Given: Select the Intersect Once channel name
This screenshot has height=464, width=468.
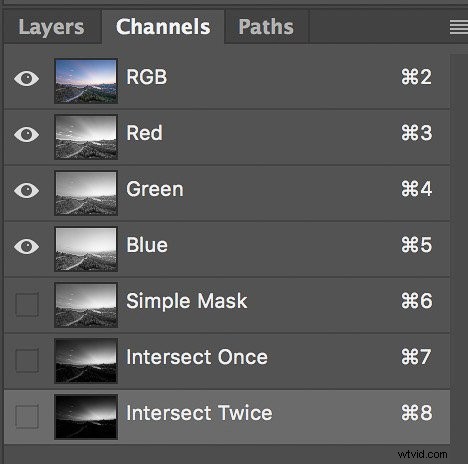Looking at the screenshot, I should [197, 357].
